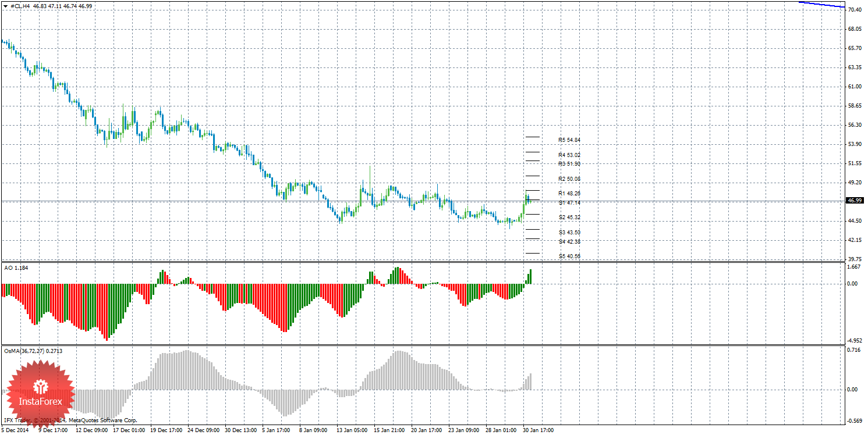This screenshot has width=868, height=435.
Task: Click the R2 50.08 pivot label
Action: click(x=569, y=179)
